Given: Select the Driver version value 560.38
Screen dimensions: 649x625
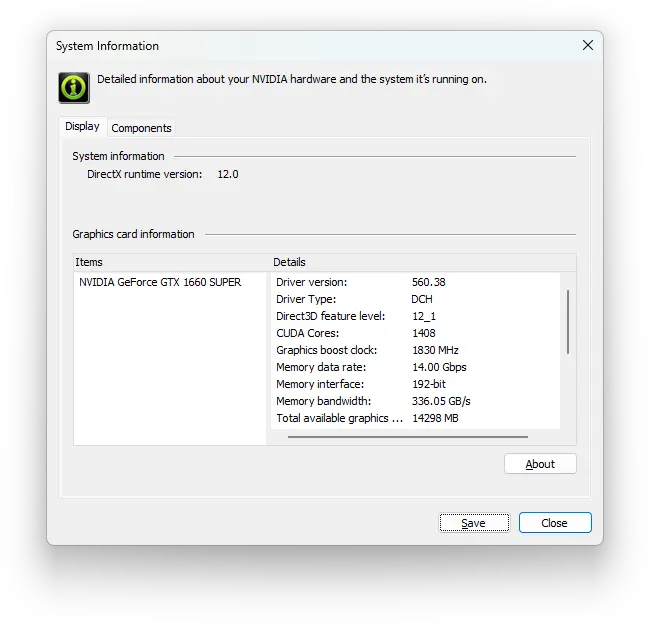Looking at the screenshot, I should [428, 282].
